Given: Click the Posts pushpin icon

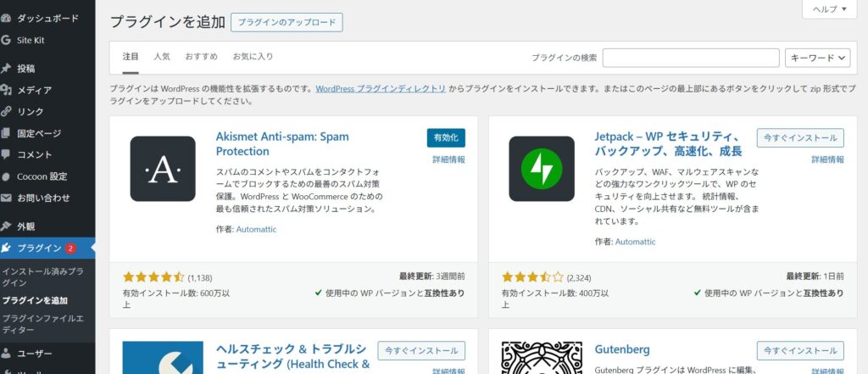Looking at the screenshot, I should click(x=6, y=68).
